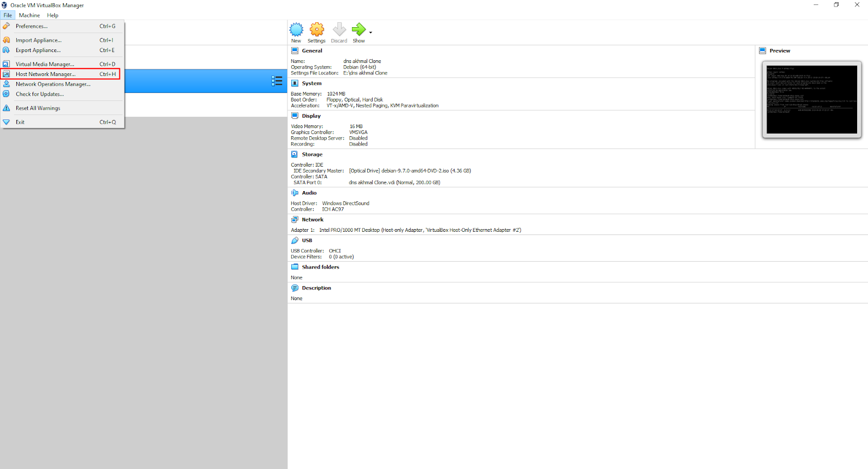Open the Help menu

tap(53, 15)
